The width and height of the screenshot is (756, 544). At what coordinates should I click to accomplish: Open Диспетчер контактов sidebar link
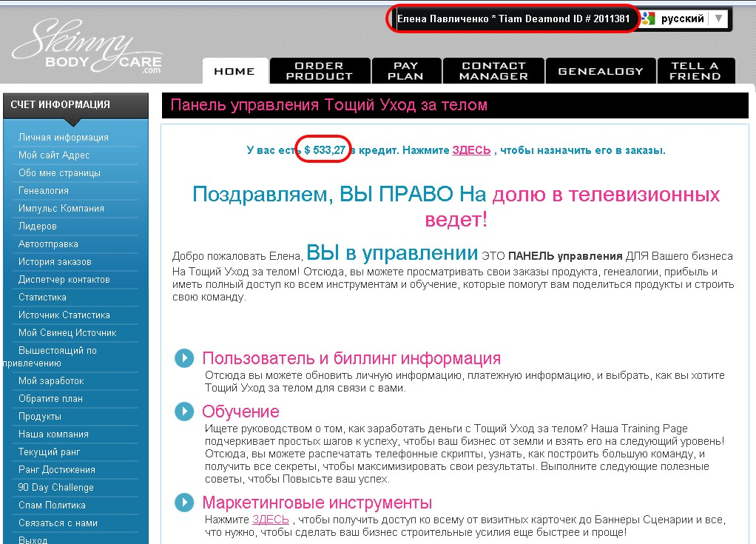point(64,280)
